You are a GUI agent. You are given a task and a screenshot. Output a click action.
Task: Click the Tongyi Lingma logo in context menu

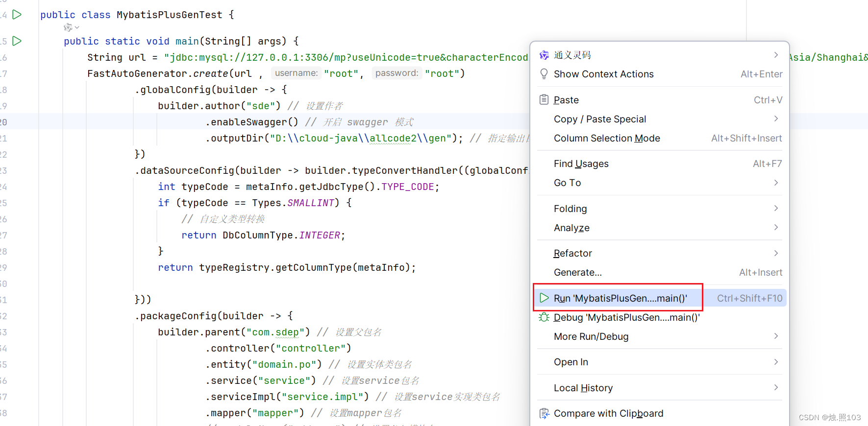[544, 55]
